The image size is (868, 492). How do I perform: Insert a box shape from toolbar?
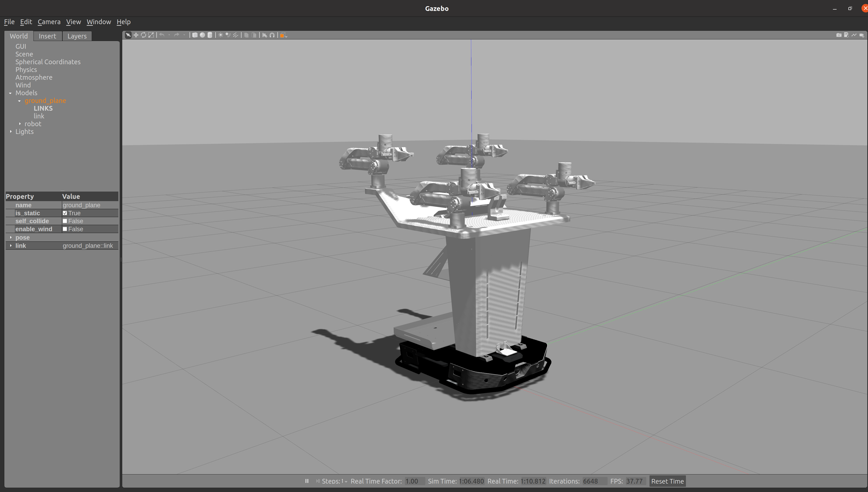195,35
